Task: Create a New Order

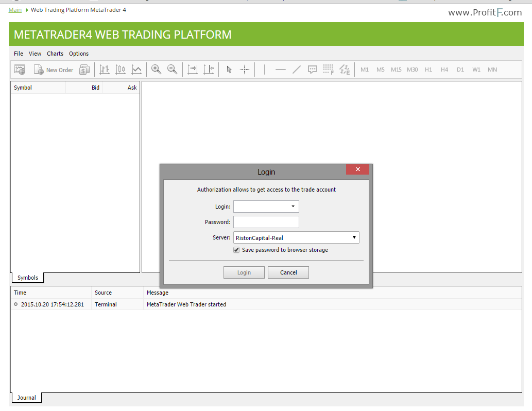Action: coord(54,70)
